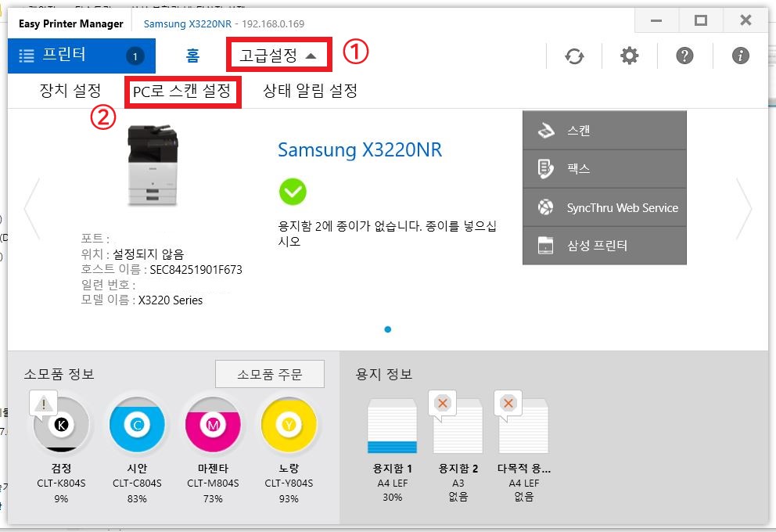Click the Samsung X3220NR title link

pyautogui.click(x=360, y=150)
